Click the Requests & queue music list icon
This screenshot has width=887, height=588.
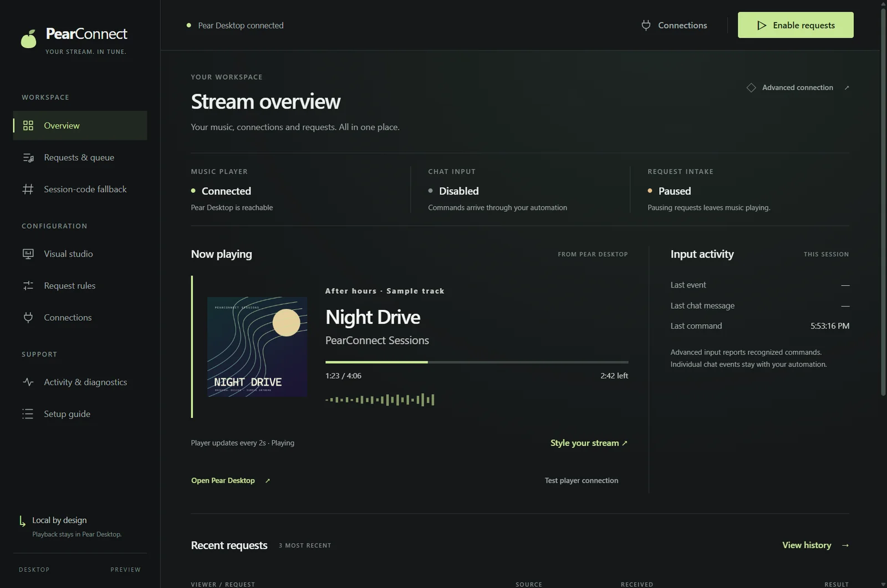28,157
